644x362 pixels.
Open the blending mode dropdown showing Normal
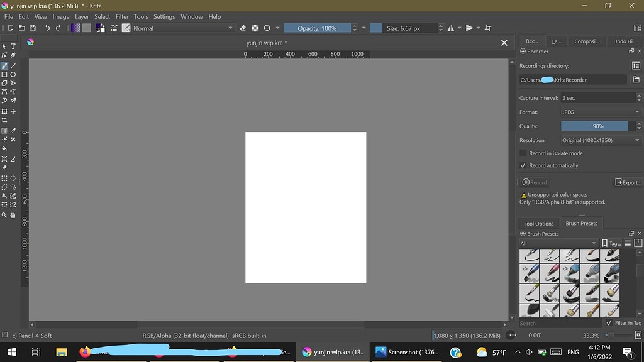click(x=182, y=28)
